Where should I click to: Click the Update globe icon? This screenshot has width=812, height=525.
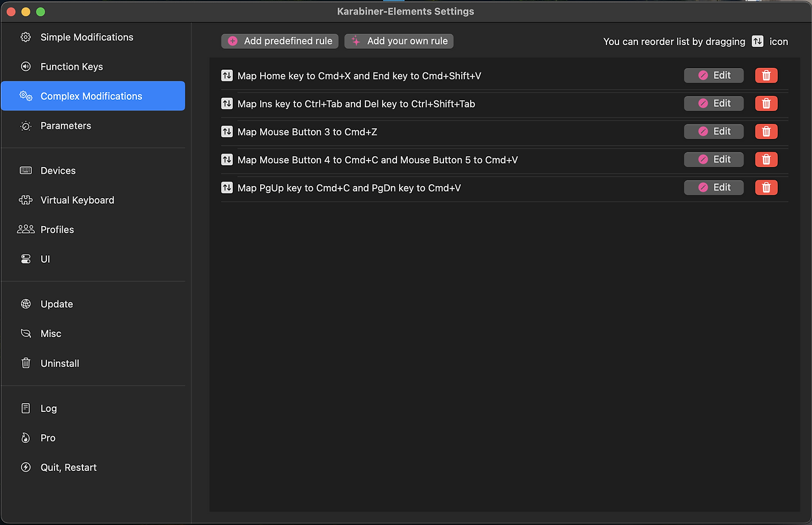coord(25,304)
